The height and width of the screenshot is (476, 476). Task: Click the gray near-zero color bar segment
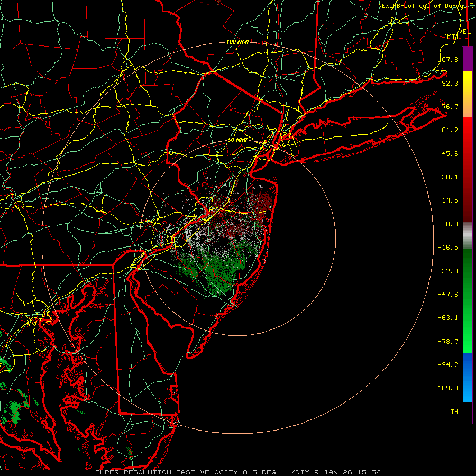(467, 235)
